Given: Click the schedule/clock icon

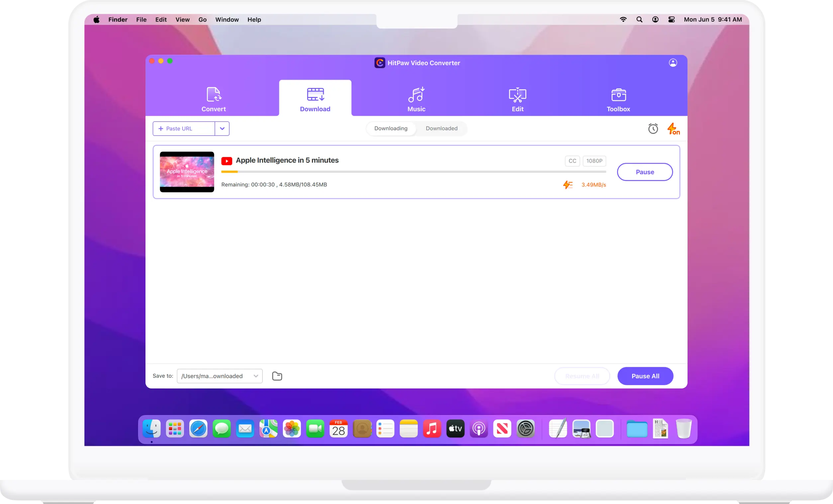Looking at the screenshot, I should [x=653, y=128].
